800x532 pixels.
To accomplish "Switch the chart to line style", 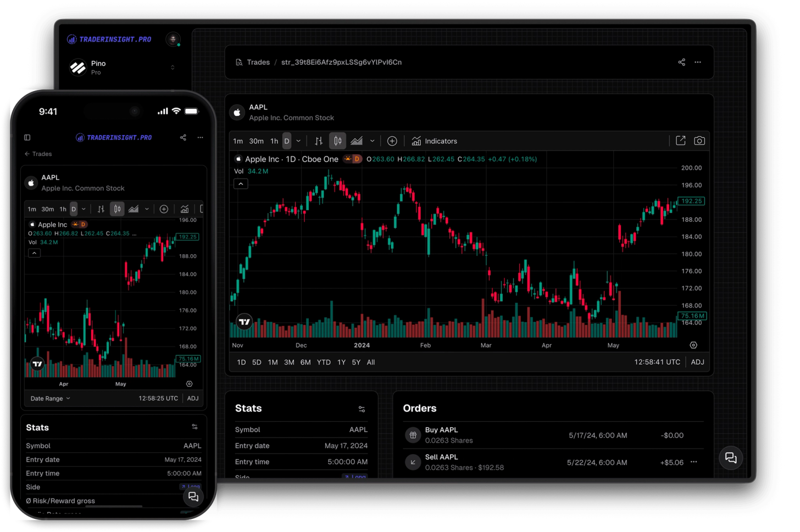I will coord(358,141).
